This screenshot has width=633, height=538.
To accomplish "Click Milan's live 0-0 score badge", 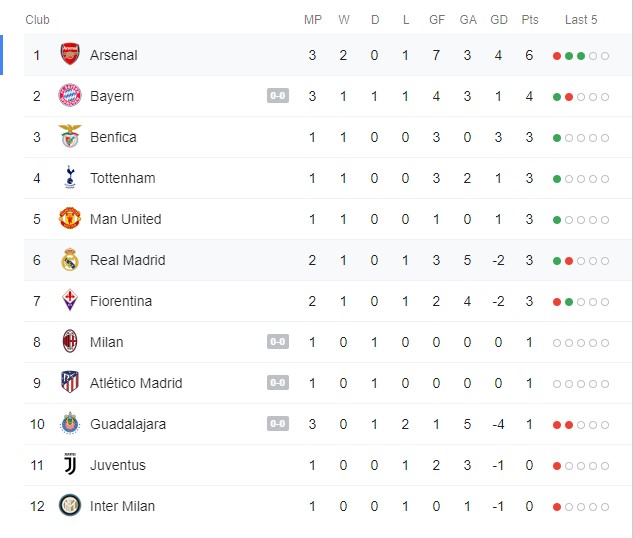I will pos(278,341).
